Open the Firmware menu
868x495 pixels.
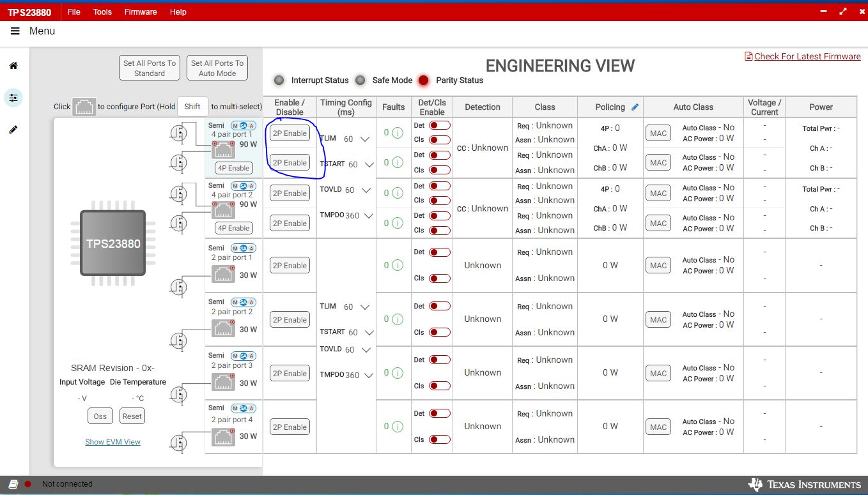pyautogui.click(x=141, y=11)
